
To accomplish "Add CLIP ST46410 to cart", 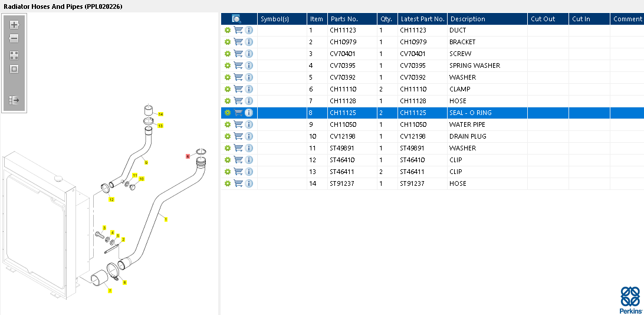I will click(238, 160).
